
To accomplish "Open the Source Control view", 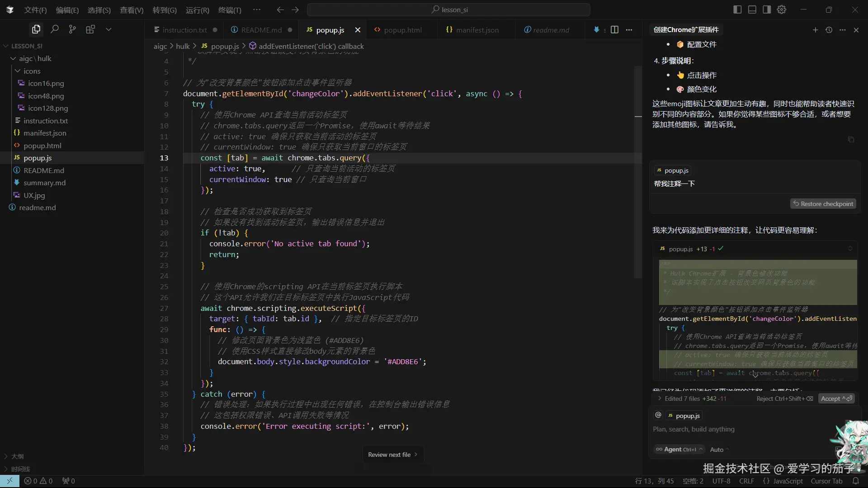I will pos(72,29).
